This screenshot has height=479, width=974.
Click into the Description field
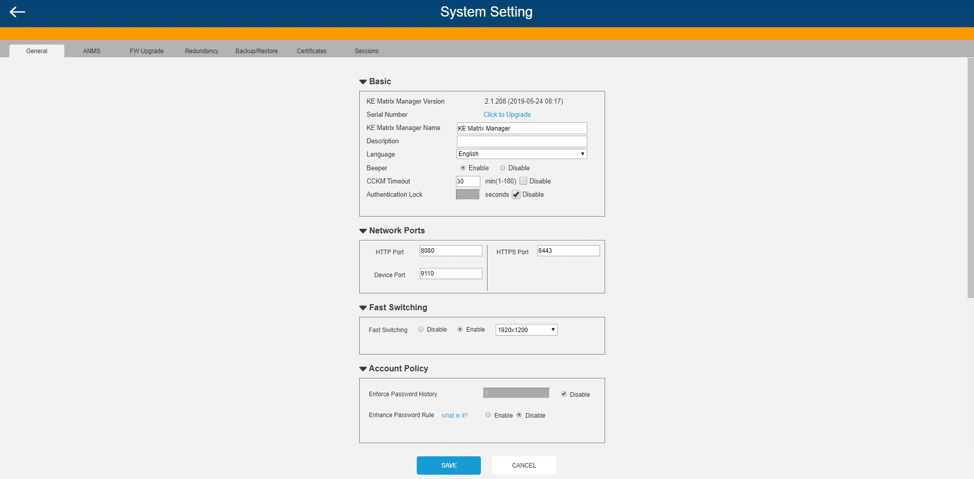pos(522,141)
